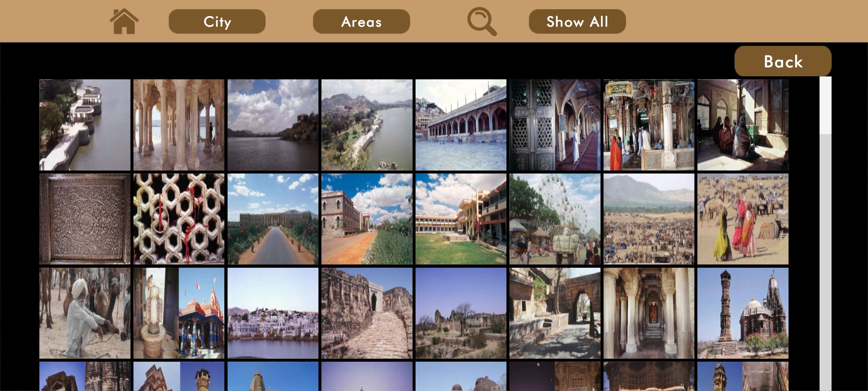Open Ferris wheel fairground thumbnail

(x=555, y=219)
